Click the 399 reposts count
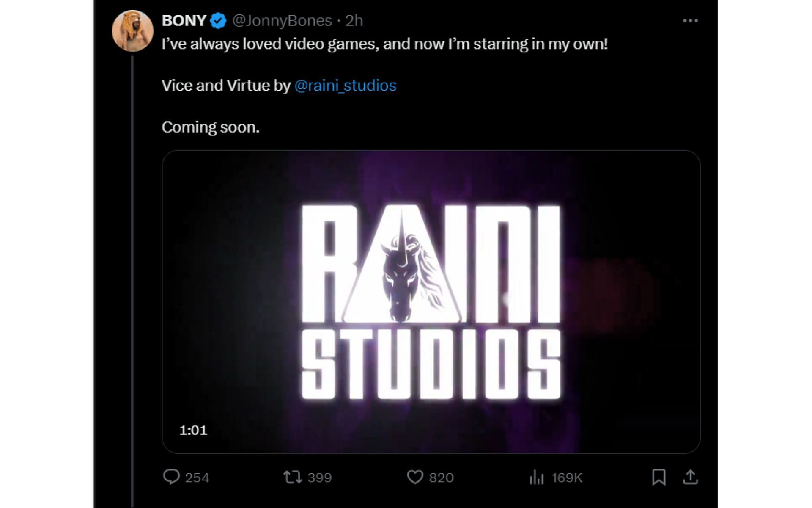Screen dimensions: 812x508 tap(319, 478)
